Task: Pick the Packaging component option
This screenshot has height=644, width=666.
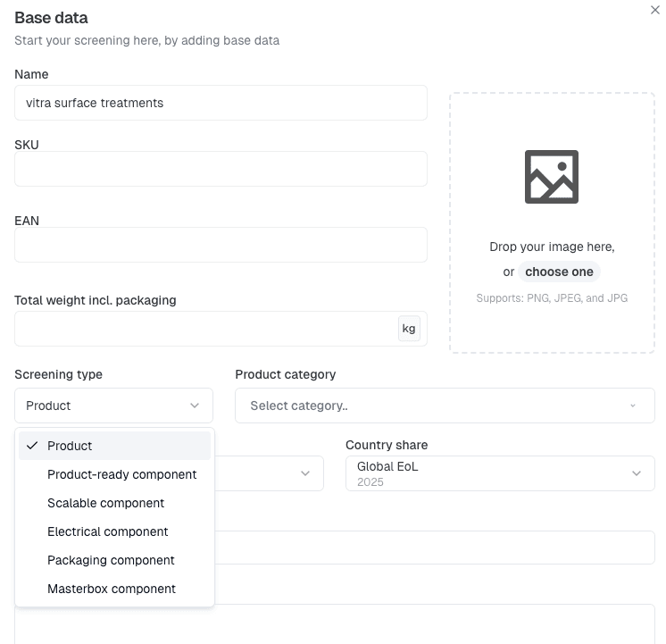Action: coord(111,560)
